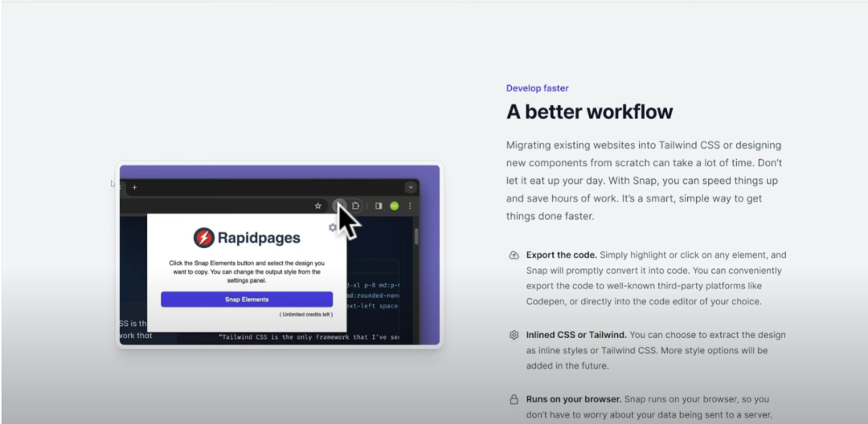Click the '( Unlimited credits left )' text
868x424 pixels.
(x=306, y=315)
